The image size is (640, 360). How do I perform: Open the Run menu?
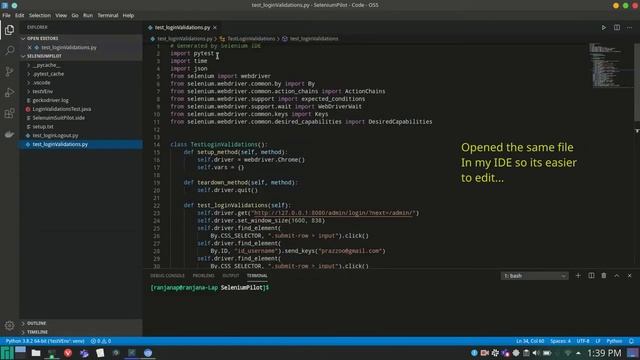point(88,16)
